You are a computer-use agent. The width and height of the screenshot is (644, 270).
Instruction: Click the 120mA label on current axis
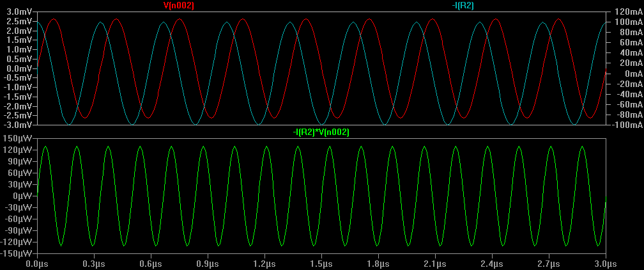point(626,12)
